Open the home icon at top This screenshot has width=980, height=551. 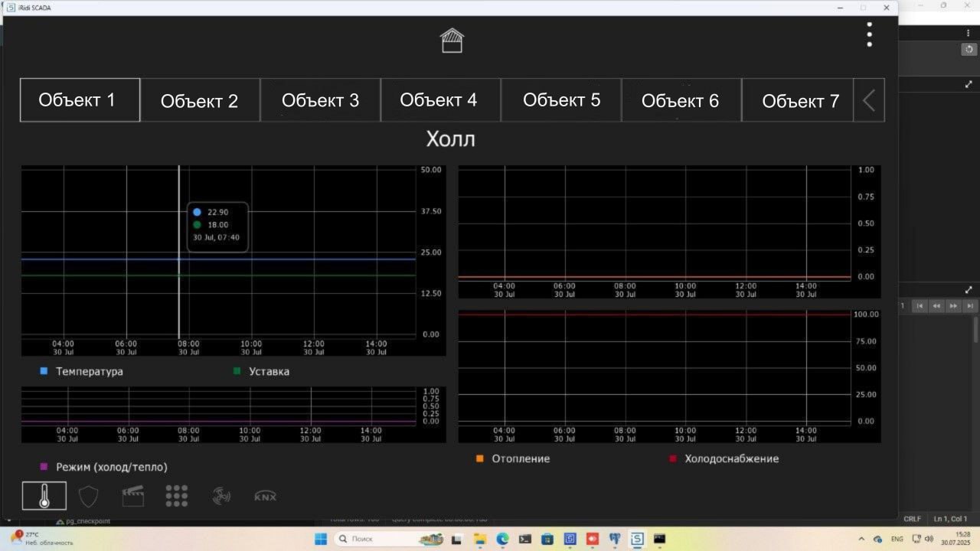(452, 41)
